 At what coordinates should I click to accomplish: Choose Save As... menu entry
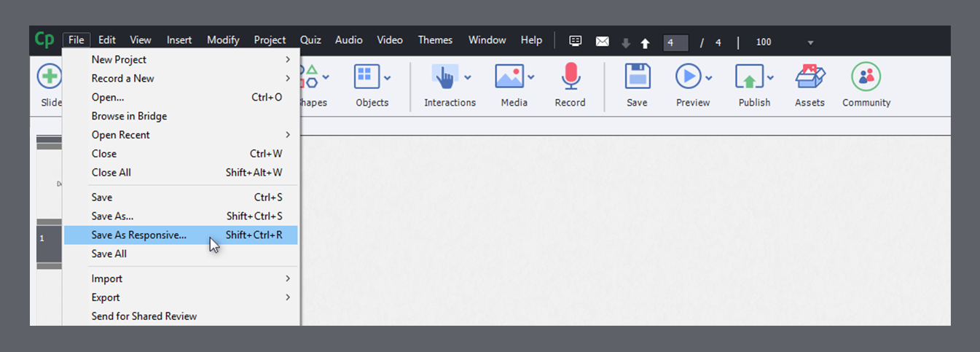pos(181,216)
